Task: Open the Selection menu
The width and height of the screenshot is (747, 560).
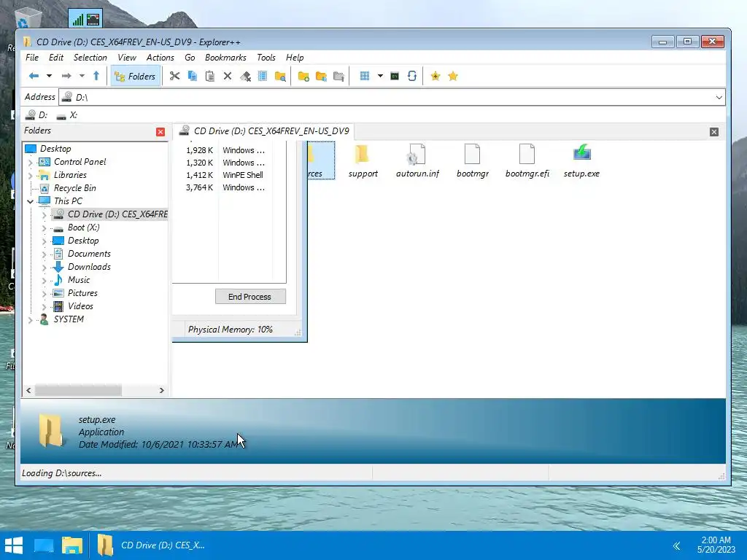Action: [x=90, y=57]
